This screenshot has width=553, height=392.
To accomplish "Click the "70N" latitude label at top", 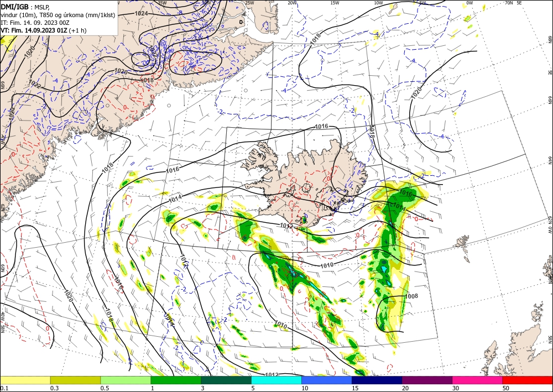I will pos(509,2).
